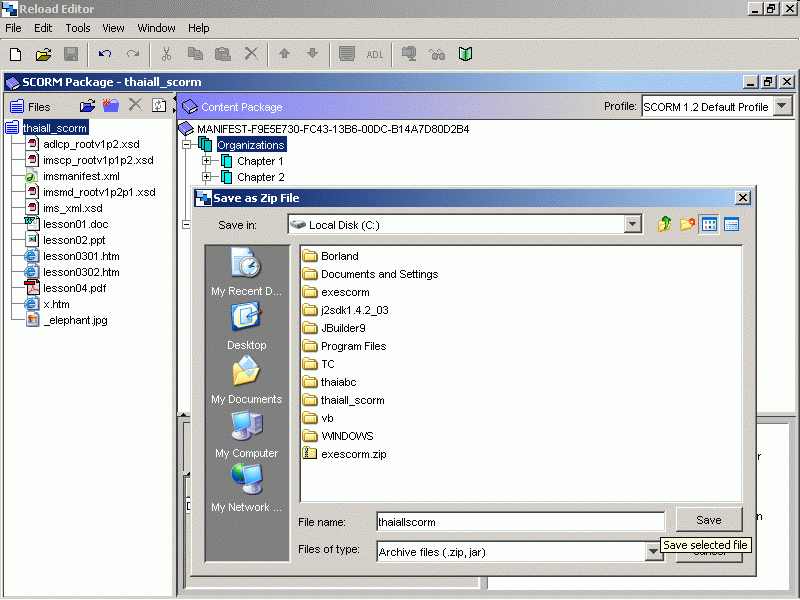Viewport: 800px width, 600px height.
Task: Open the SCORM Profile dropdown
Action: coord(782,107)
